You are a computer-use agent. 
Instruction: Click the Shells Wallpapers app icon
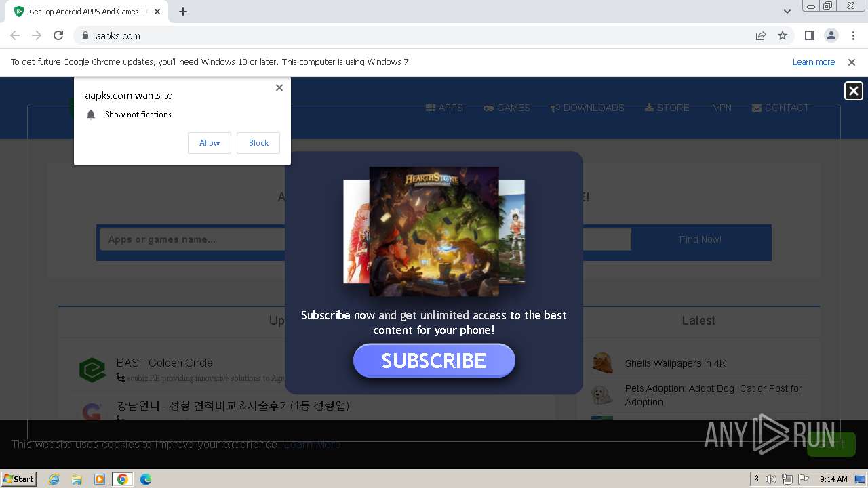pos(602,363)
